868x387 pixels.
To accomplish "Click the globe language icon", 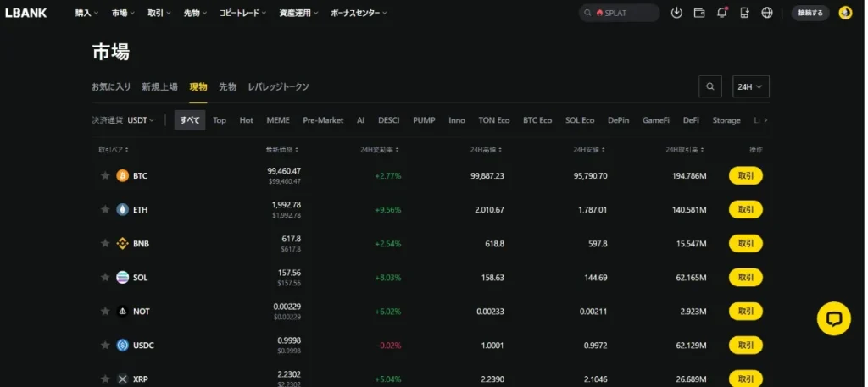I will [x=767, y=13].
